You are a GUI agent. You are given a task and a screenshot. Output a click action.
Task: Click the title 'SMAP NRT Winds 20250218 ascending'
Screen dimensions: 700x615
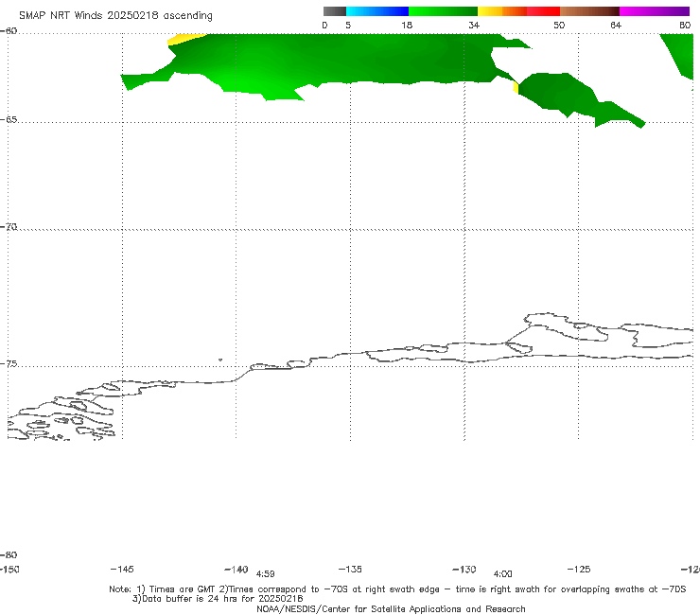pos(115,15)
